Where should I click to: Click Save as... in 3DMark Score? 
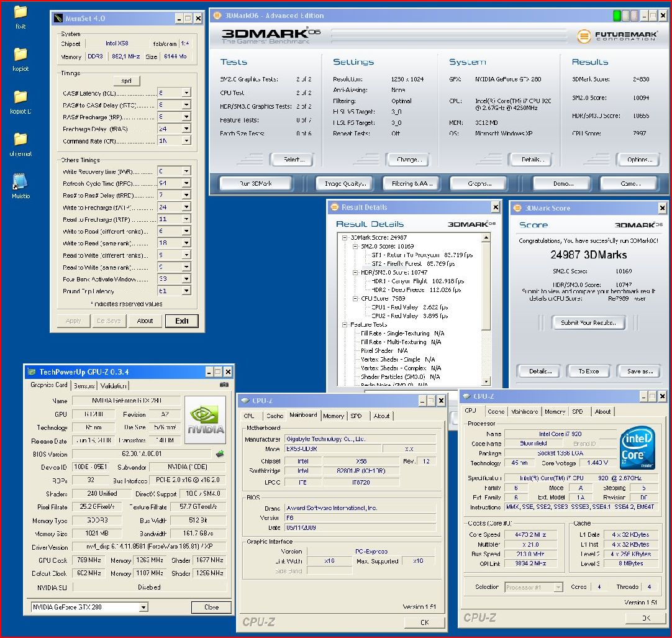tap(640, 371)
